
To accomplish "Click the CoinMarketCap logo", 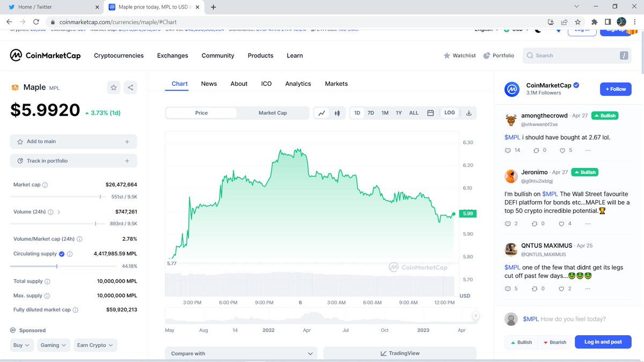I will pyautogui.click(x=46, y=55).
